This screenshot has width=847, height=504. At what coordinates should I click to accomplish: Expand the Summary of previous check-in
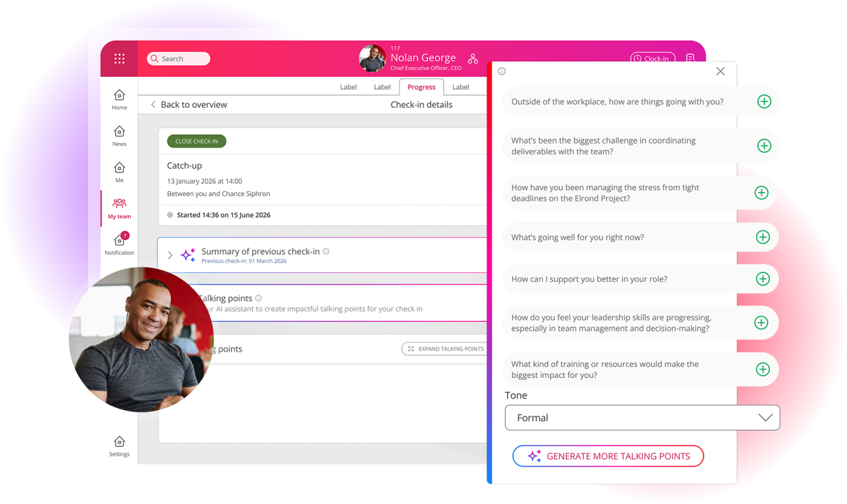pyautogui.click(x=170, y=255)
